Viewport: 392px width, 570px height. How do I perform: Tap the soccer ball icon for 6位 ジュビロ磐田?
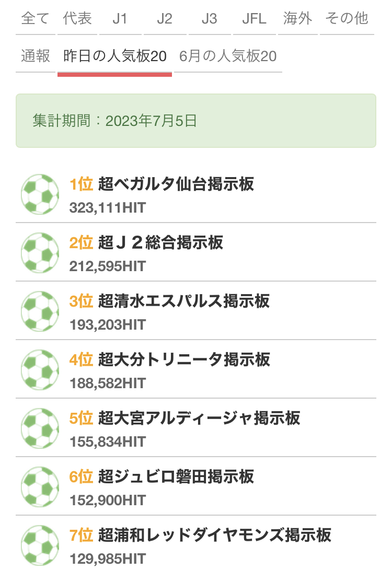click(40, 487)
